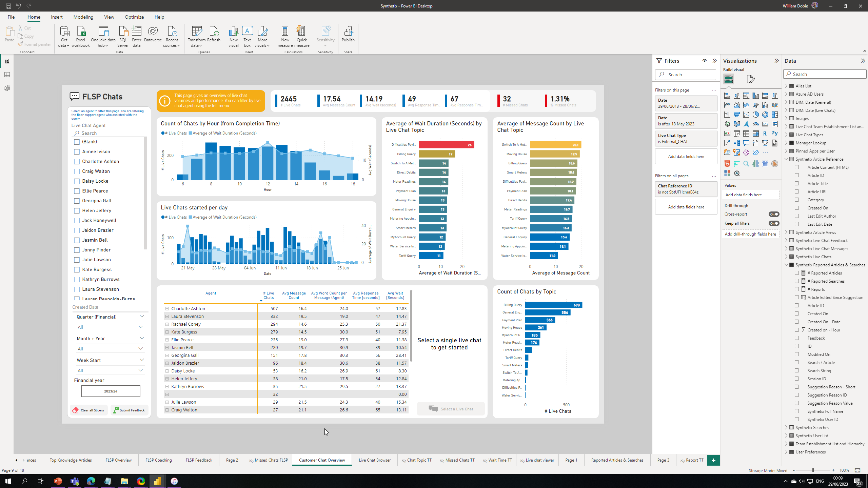
Task: Switch to Model view in left sidebar
Action: coord(7,88)
